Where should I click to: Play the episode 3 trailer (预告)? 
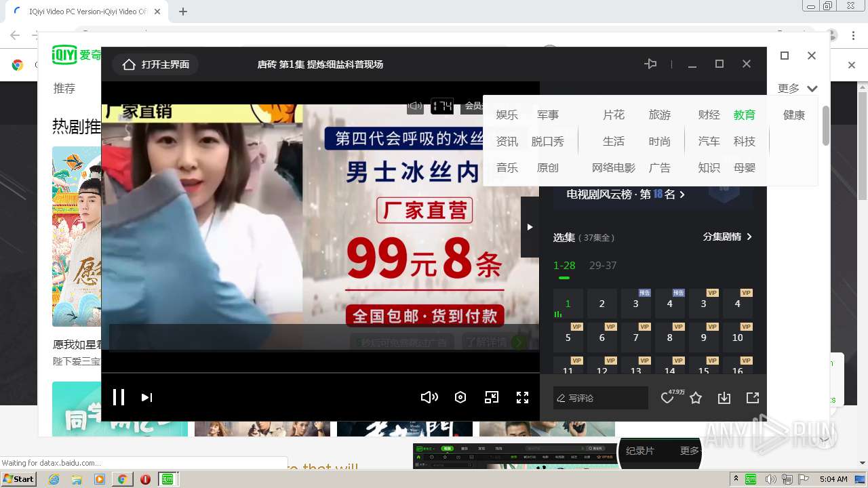tap(636, 304)
